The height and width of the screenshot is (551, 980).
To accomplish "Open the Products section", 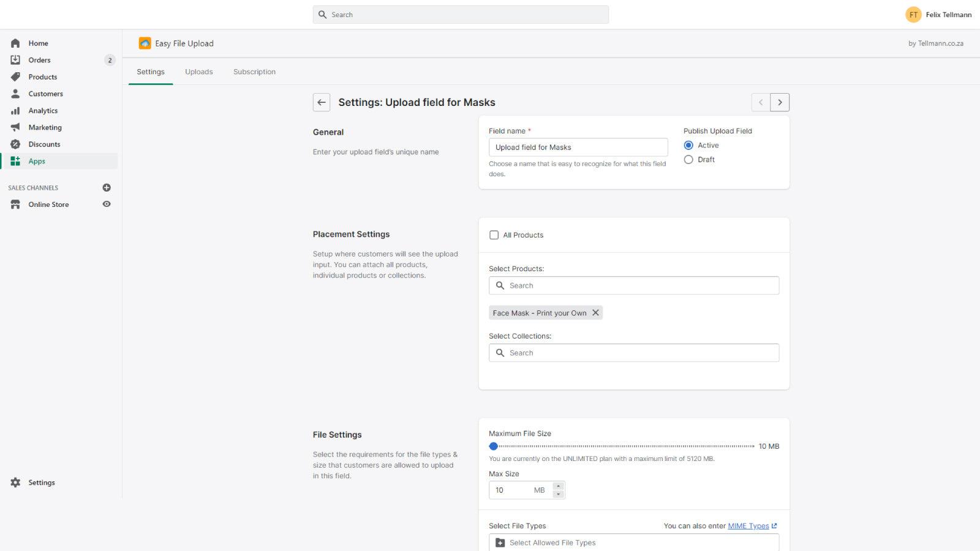I will pyautogui.click(x=15, y=77).
